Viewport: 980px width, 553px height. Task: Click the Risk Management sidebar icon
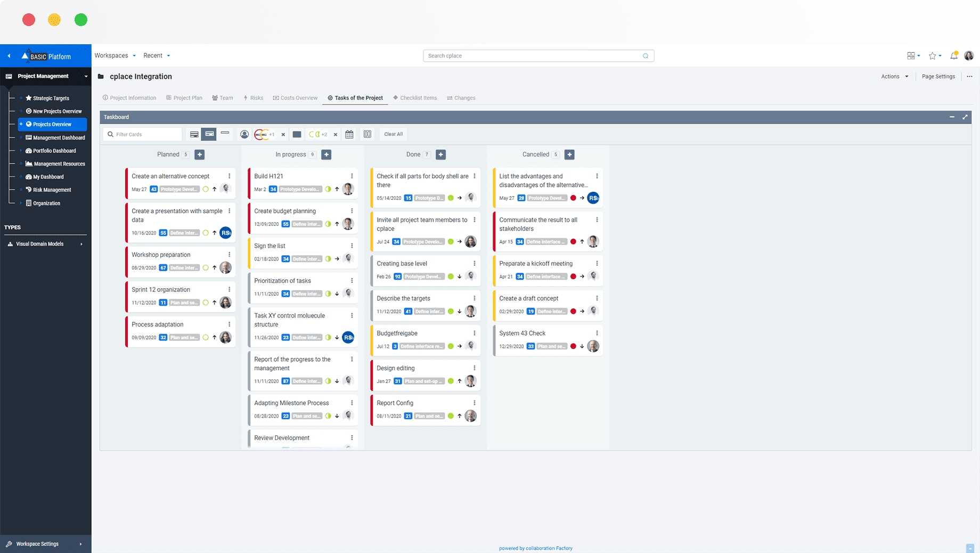pos(28,190)
